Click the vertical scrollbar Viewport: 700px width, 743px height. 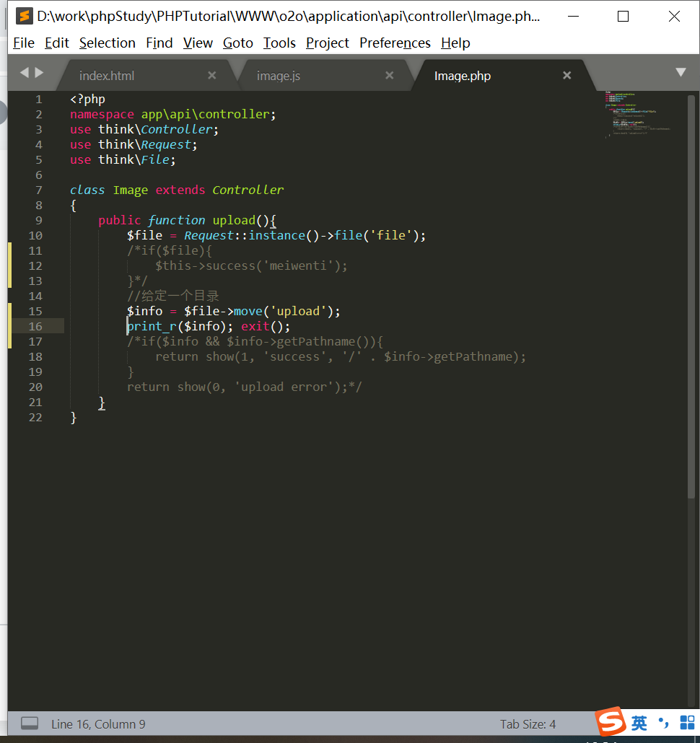tap(691, 296)
